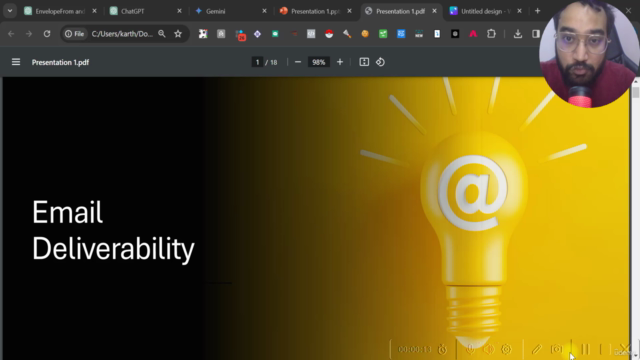Open the Downloads tray icon
Viewport: 640px width, 360px height.
point(518,34)
